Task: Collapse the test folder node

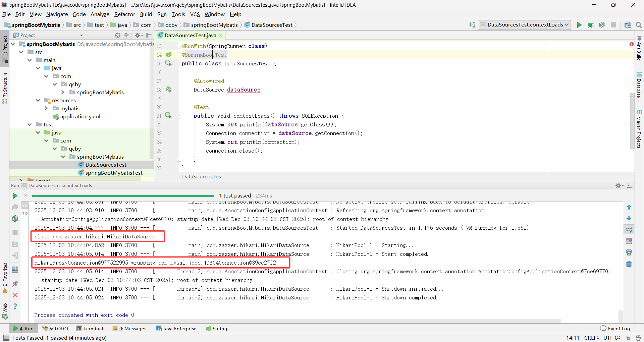Action: tap(30, 124)
